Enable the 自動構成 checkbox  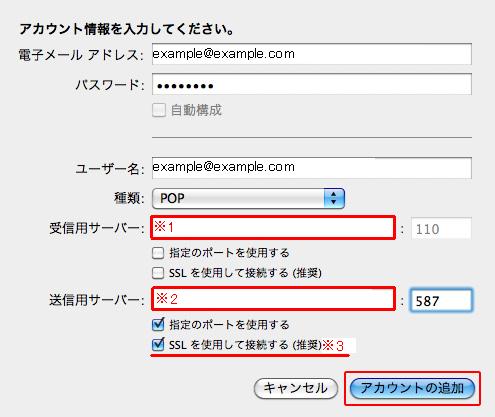tap(159, 110)
